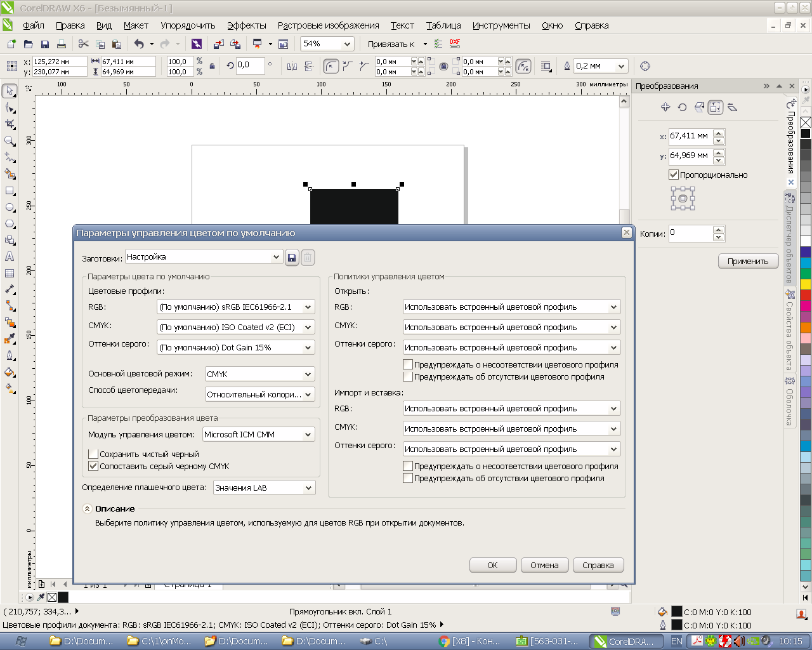Click the ОК button
812x650 pixels.
[x=492, y=565]
